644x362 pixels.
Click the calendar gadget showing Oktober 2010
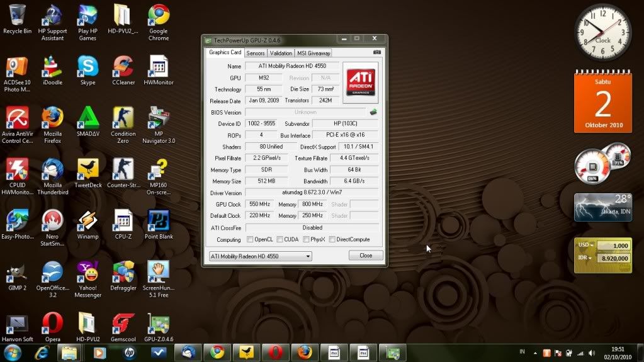[x=602, y=101]
